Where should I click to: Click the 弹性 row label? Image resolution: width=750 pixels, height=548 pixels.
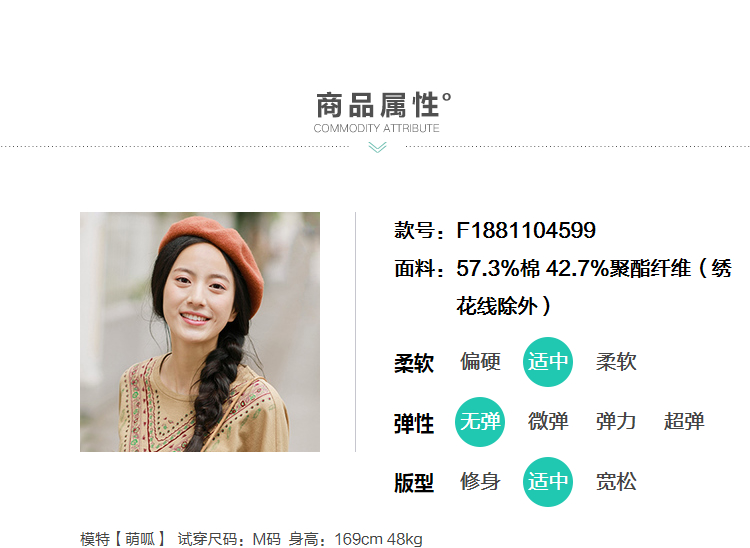click(414, 424)
